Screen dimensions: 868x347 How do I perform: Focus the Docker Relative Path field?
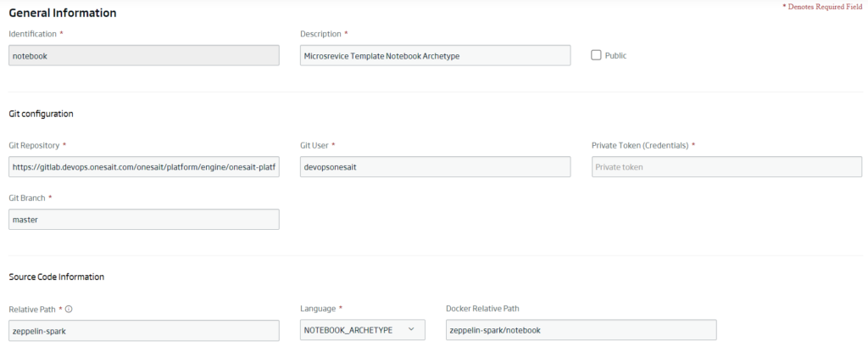tap(581, 330)
